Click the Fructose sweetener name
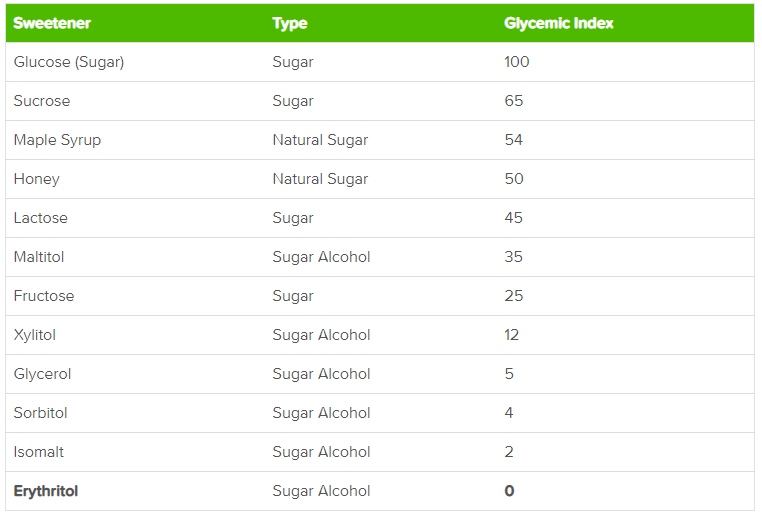The width and height of the screenshot is (762, 517). point(44,295)
